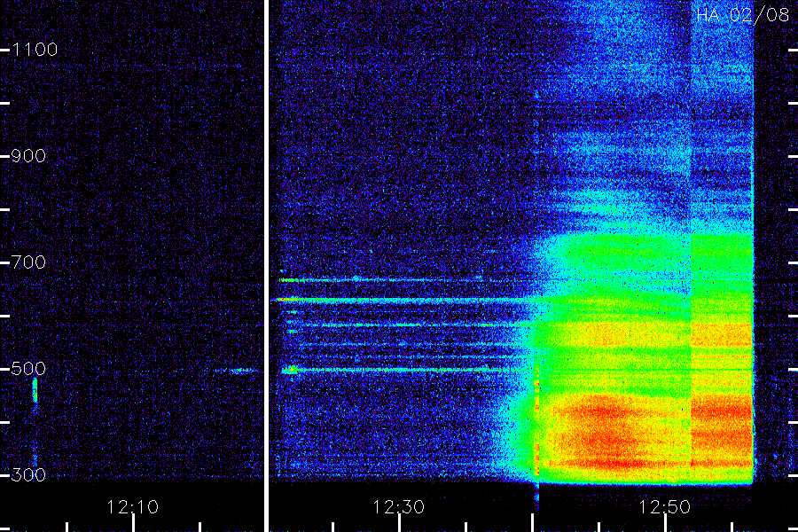The height and width of the screenshot is (532, 798).
Task: Click the 12:30 time axis label
Action: coord(398,507)
